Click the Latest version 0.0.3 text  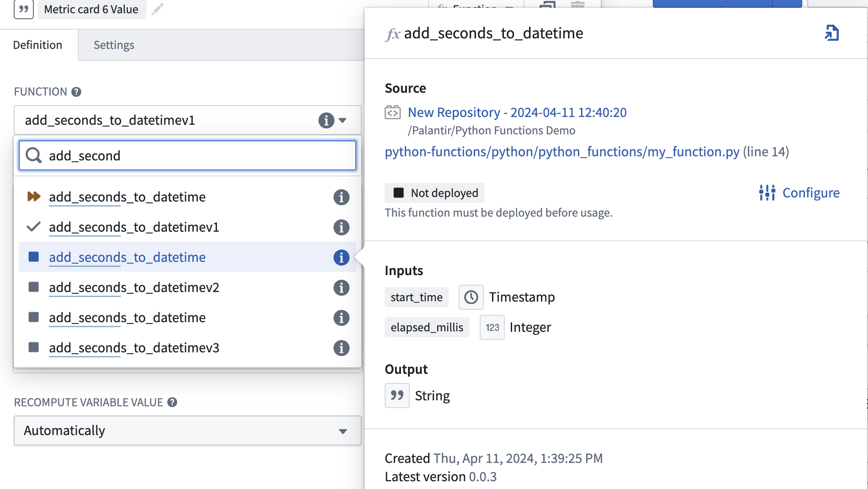pyautogui.click(x=440, y=477)
